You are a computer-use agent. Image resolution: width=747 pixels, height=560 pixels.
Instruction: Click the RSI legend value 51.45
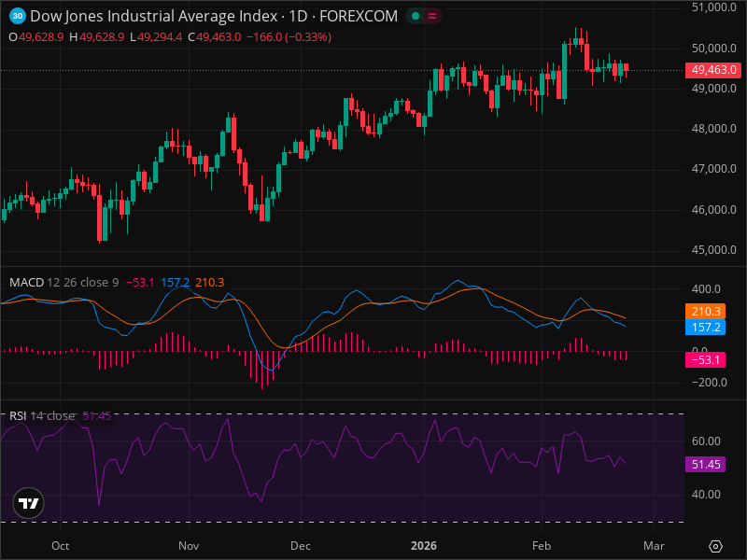click(x=97, y=415)
